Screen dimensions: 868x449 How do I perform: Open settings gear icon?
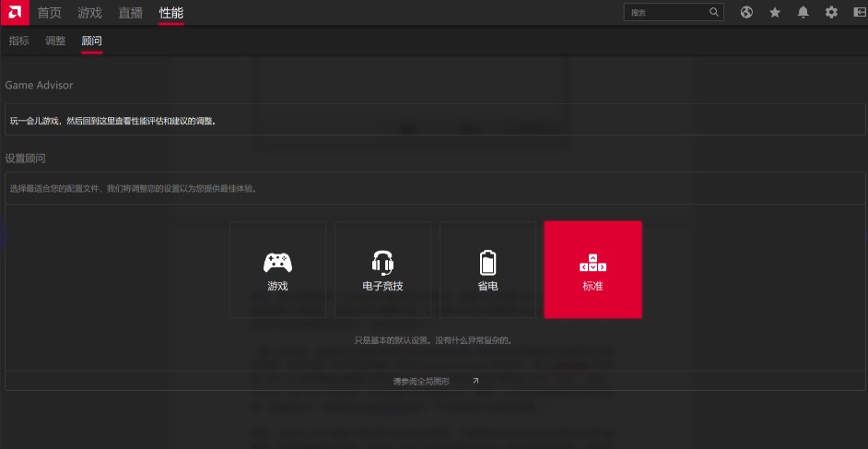click(x=831, y=12)
